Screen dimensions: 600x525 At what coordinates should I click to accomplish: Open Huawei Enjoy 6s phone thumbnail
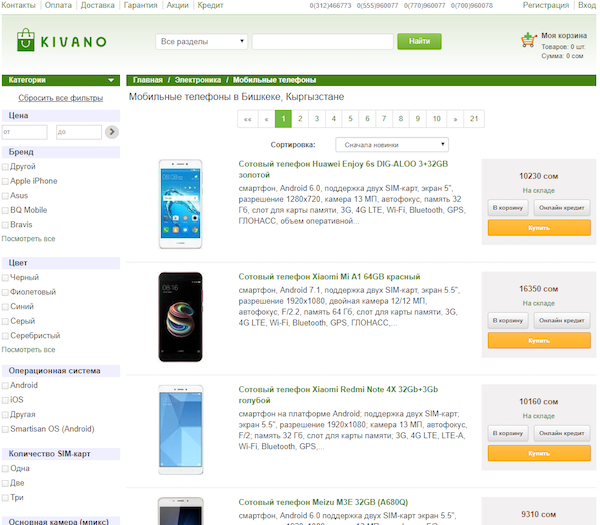tap(180, 204)
